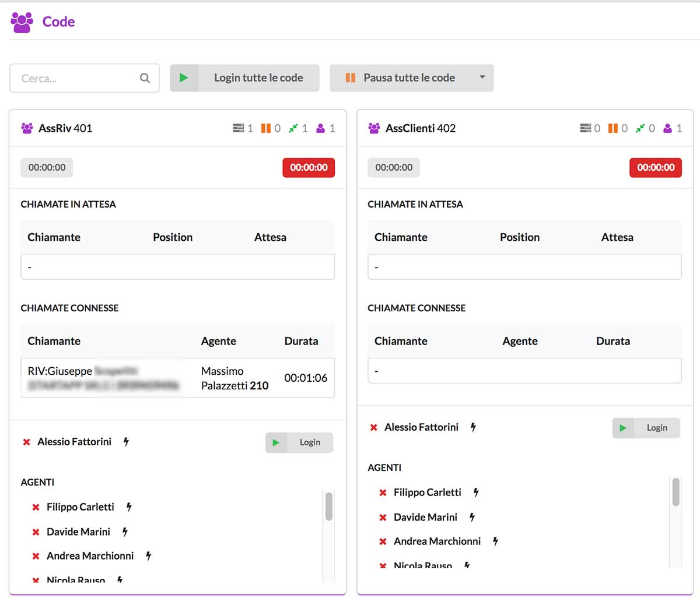Click the AssRiv 401 agents list scrollbar
Screen dimensions: 700x598
329,506
